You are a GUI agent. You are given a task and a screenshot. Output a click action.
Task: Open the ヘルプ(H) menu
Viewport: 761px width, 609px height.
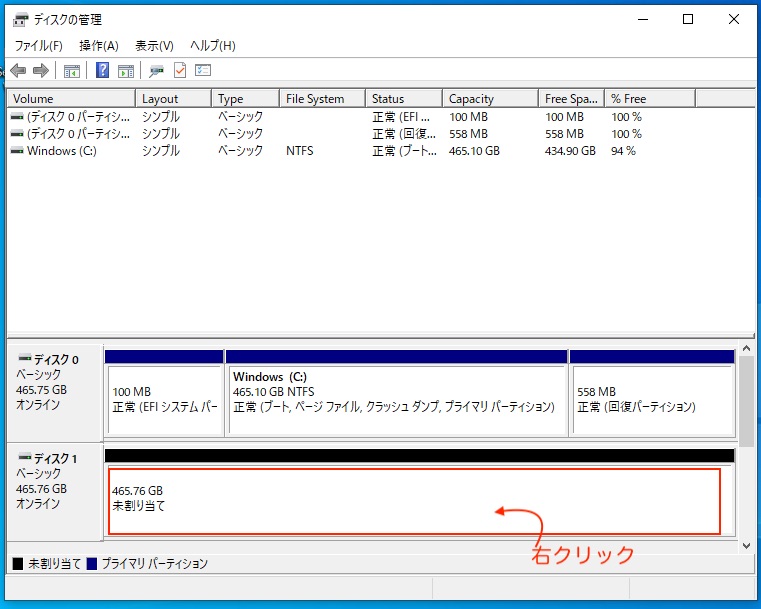point(213,46)
